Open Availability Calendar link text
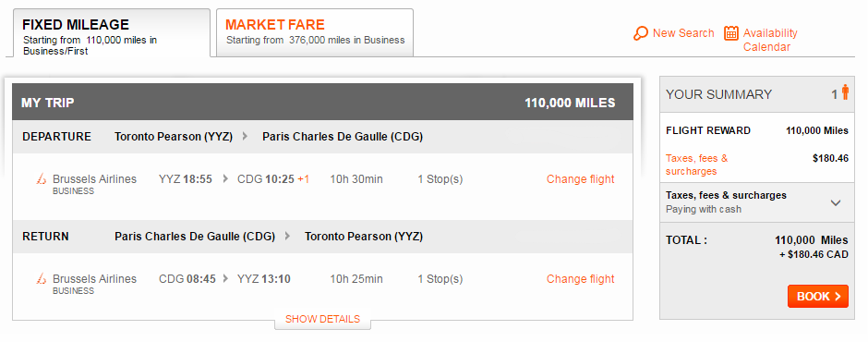 pos(770,40)
